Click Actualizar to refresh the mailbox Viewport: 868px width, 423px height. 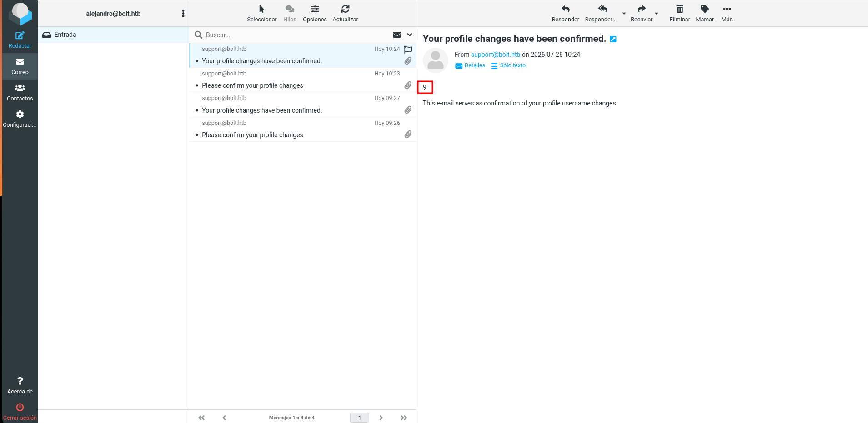pyautogui.click(x=345, y=13)
